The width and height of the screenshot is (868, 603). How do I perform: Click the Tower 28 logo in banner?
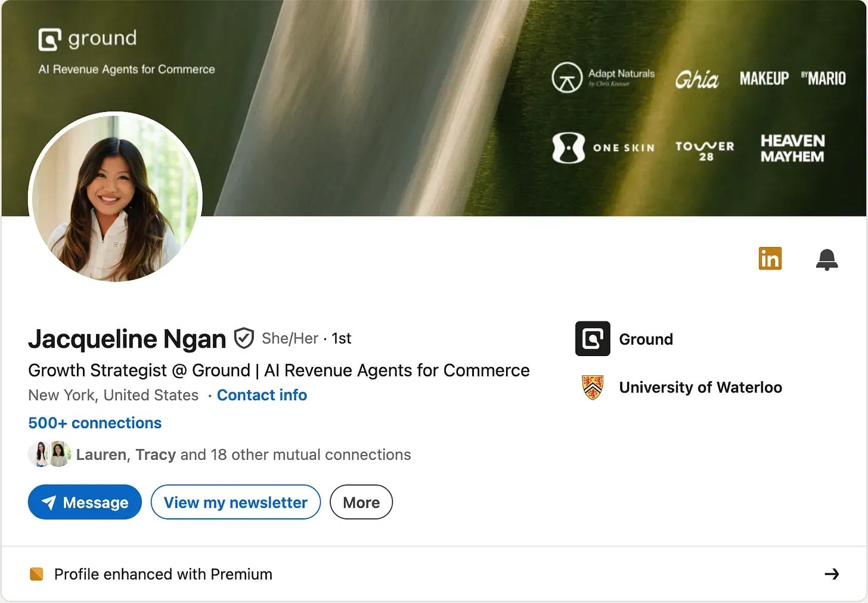pos(705,150)
